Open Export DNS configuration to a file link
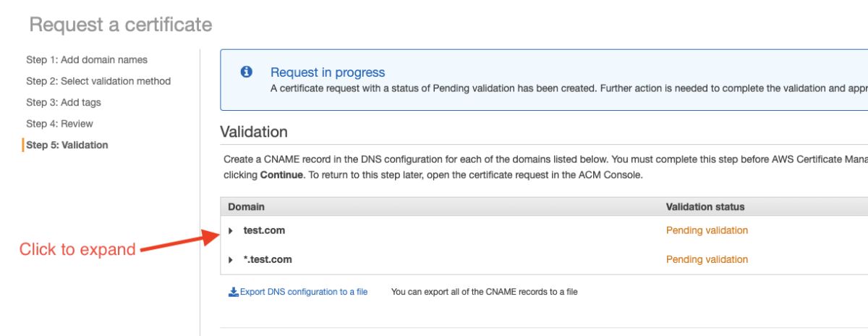This screenshot has height=336, width=868. click(x=304, y=292)
